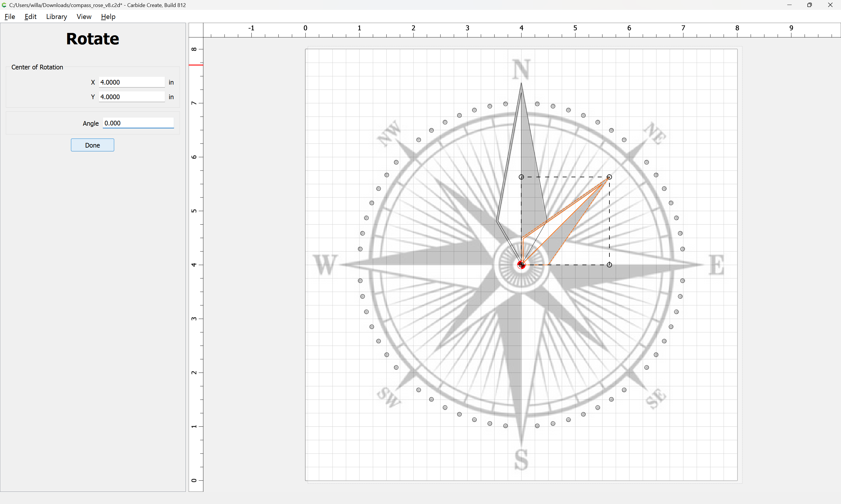Click the bottom-right bounding box circle handle
The height and width of the screenshot is (504, 841).
point(609,265)
